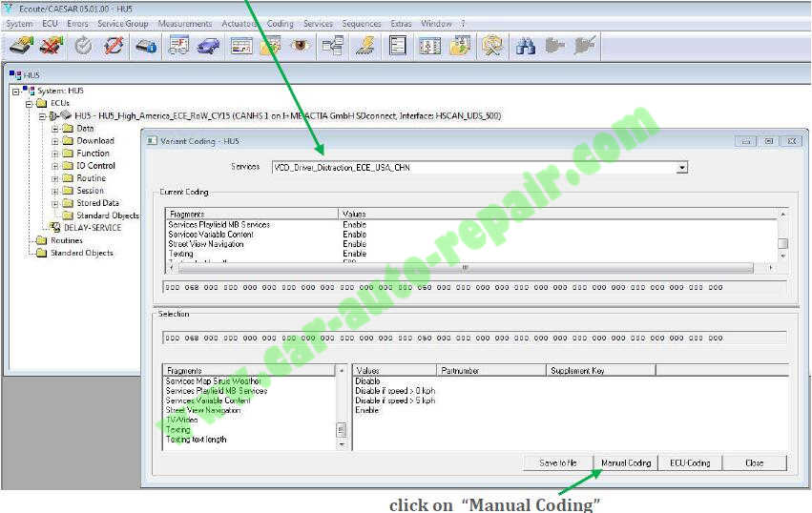
Task: Expand the Data folder node
Action: click(x=55, y=129)
